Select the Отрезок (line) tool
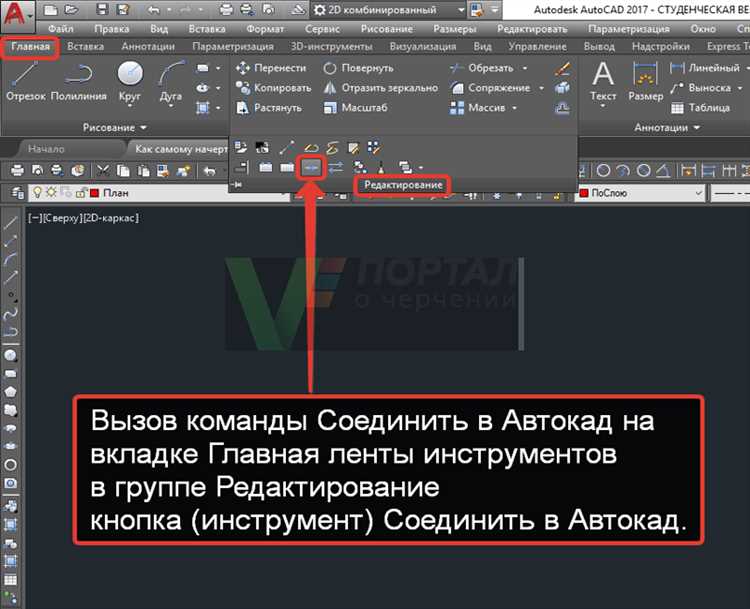Screen dimensions: 750x609 tap(26, 81)
